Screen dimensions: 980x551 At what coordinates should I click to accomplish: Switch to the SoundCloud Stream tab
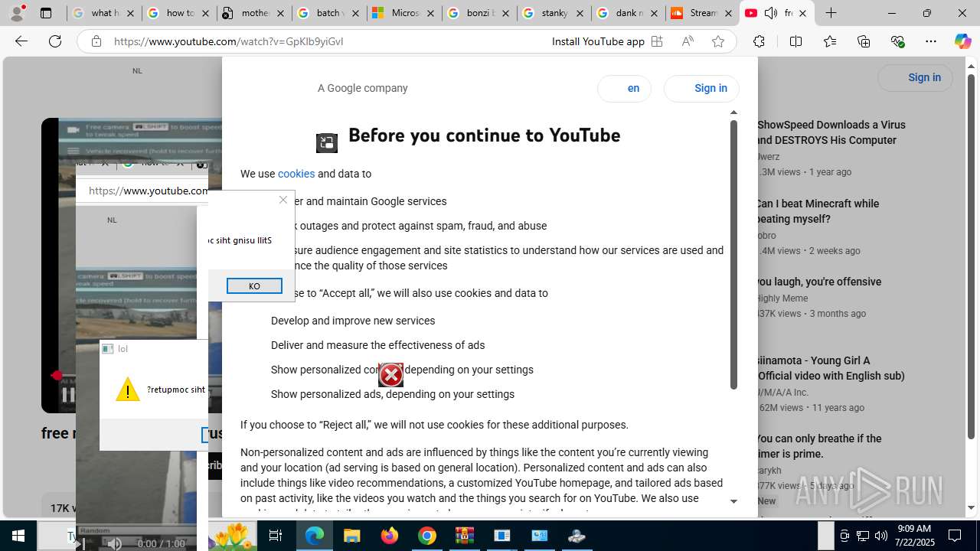pos(703,13)
